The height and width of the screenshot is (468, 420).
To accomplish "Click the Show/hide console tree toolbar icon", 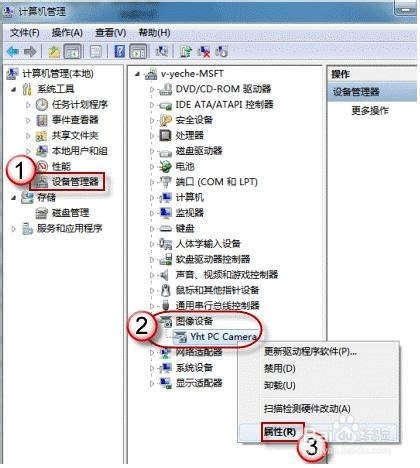I will (x=72, y=52).
